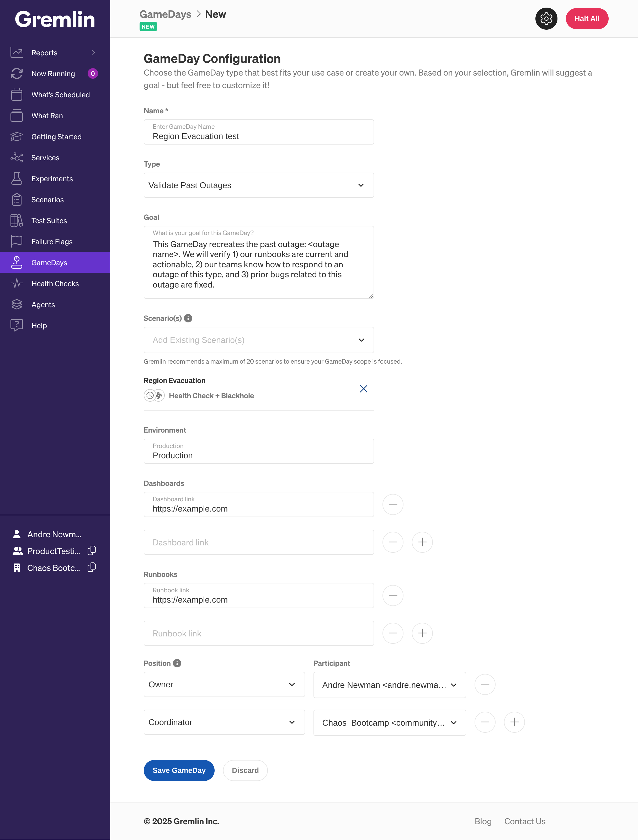The width and height of the screenshot is (638, 840).
Task: Click the Failure Flags flag icon
Action: click(x=17, y=242)
